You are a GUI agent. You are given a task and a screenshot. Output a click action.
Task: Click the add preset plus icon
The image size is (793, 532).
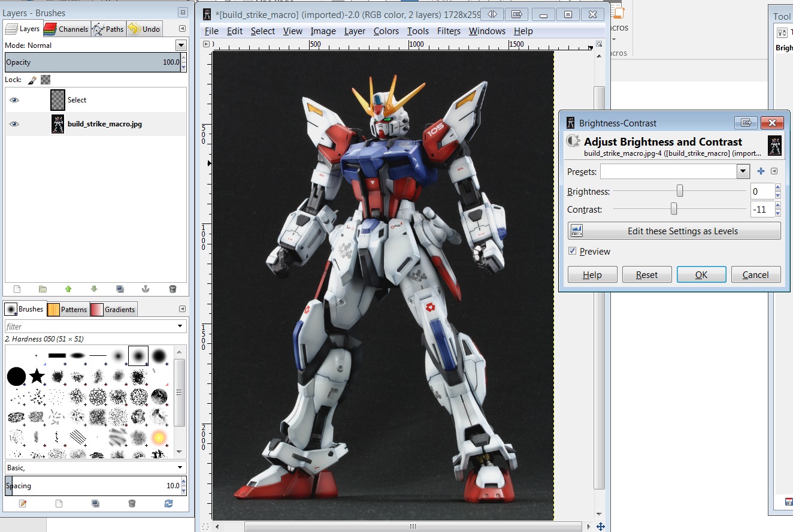[761, 171]
